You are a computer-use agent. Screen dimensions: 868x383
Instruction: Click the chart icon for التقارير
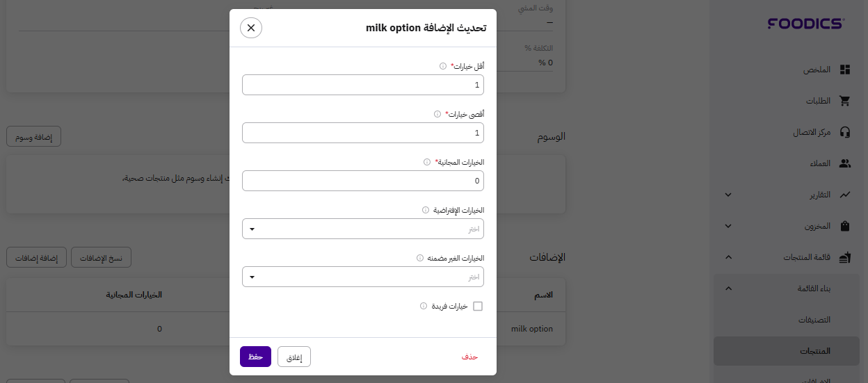coord(845,195)
